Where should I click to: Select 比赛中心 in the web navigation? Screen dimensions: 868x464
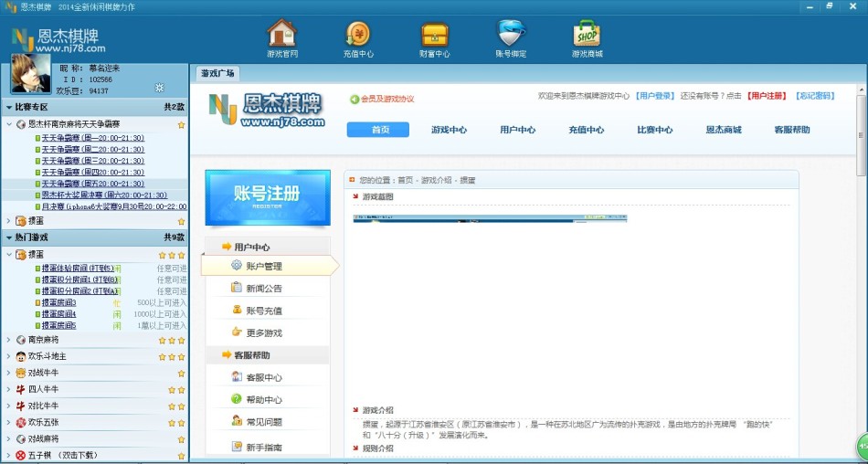click(654, 130)
